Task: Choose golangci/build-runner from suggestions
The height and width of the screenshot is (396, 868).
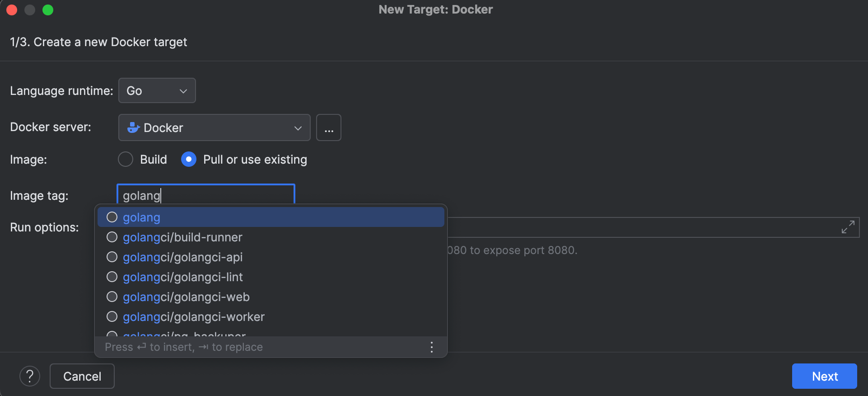Action: click(x=182, y=237)
